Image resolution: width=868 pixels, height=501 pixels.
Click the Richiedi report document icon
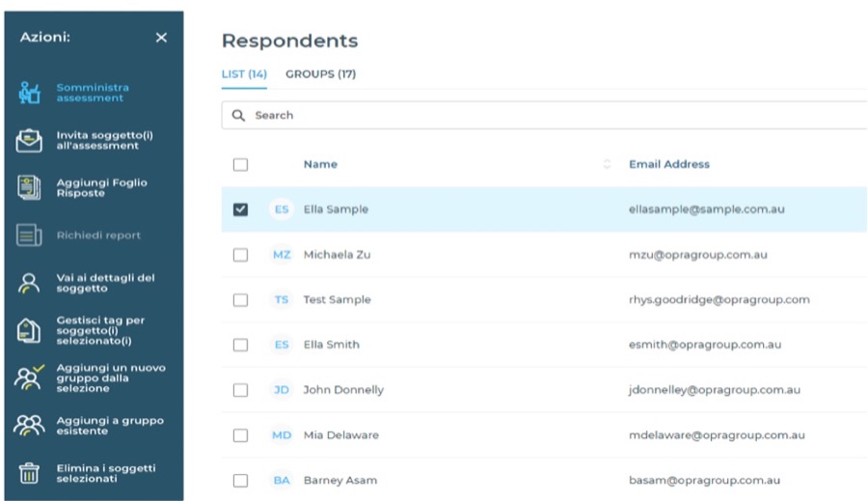[x=29, y=235]
